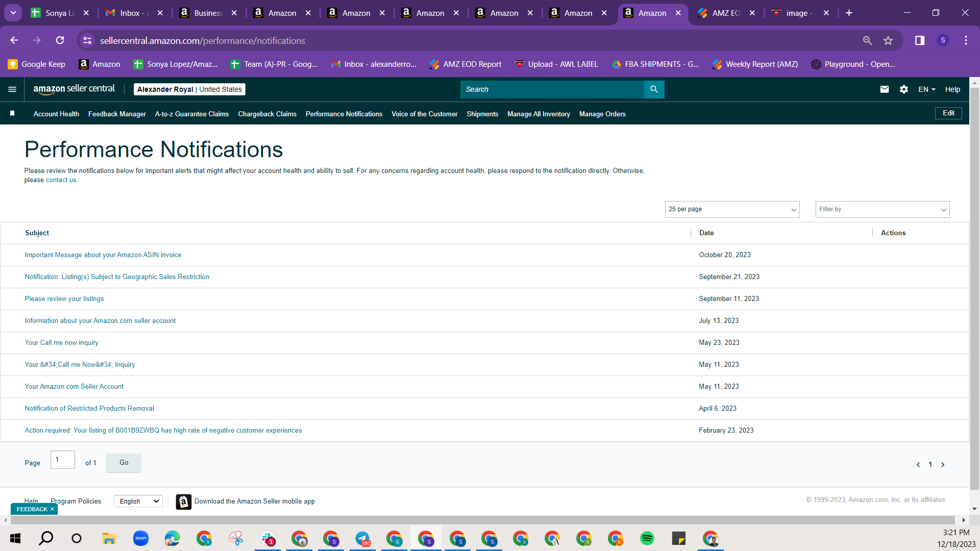
Task: Click the page number input field
Action: [63, 460]
